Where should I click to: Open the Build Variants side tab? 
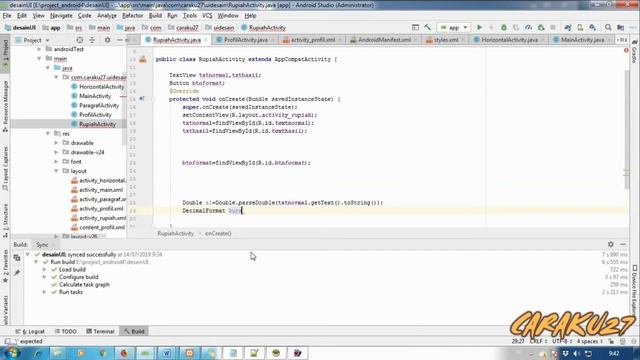pos(5,310)
